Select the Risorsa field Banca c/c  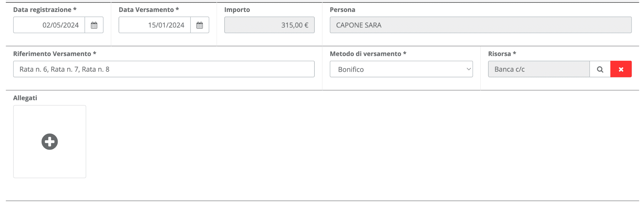coord(539,69)
